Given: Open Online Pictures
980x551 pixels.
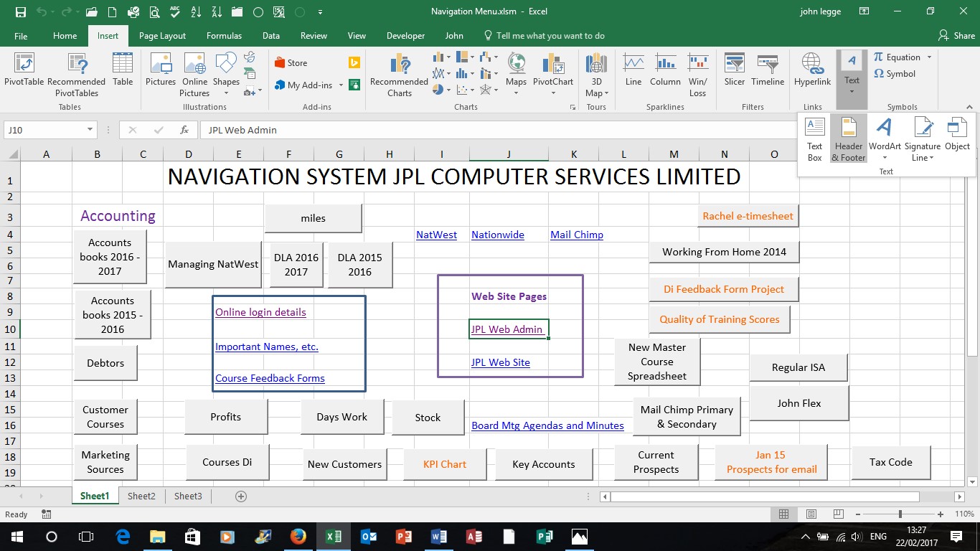Looking at the screenshot, I should point(194,75).
